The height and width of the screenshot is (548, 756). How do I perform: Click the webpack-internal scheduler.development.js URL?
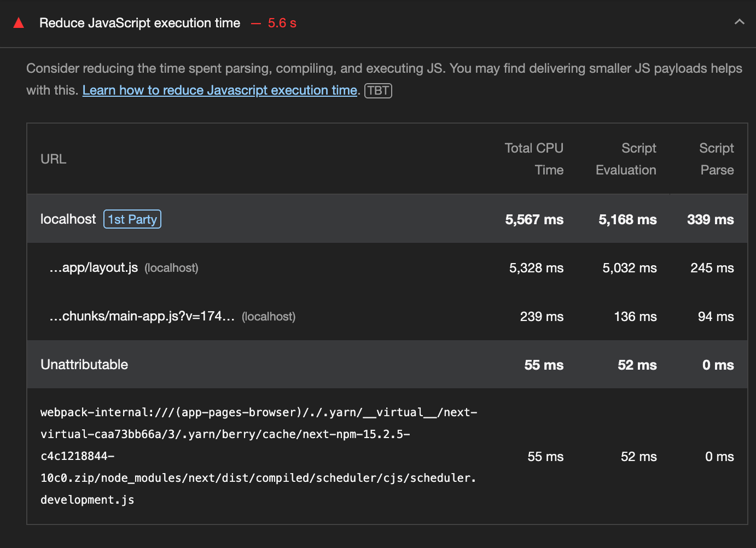[x=258, y=456]
